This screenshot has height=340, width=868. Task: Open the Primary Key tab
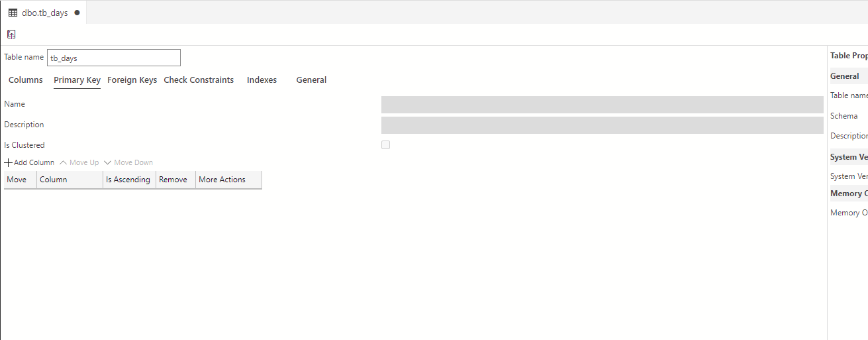(77, 80)
